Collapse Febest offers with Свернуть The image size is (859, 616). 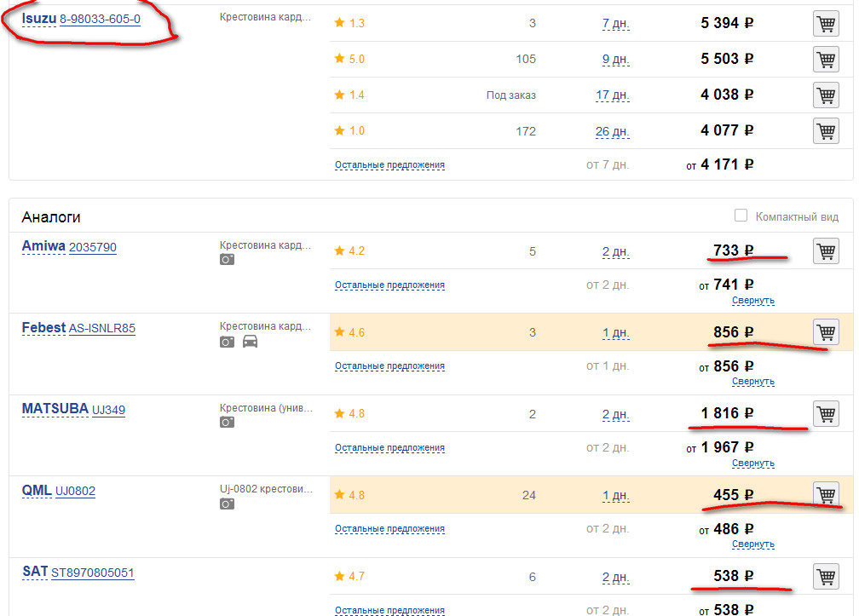(753, 382)
